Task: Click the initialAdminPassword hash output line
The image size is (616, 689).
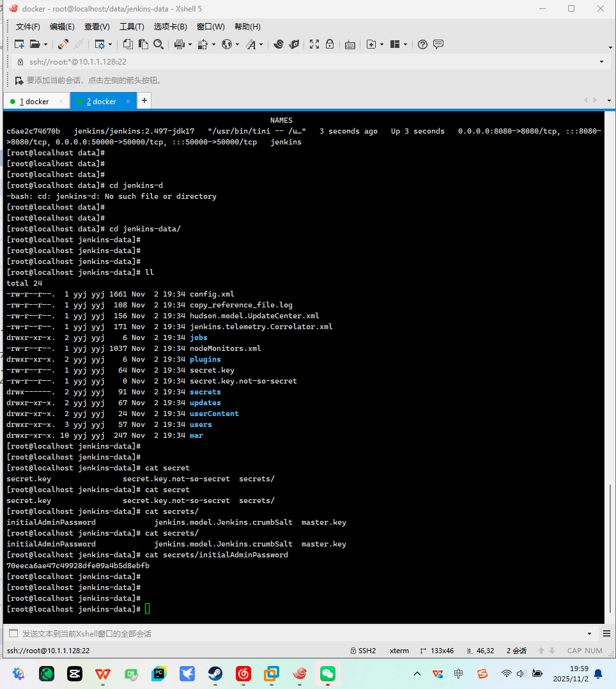Action: (78, 566)
